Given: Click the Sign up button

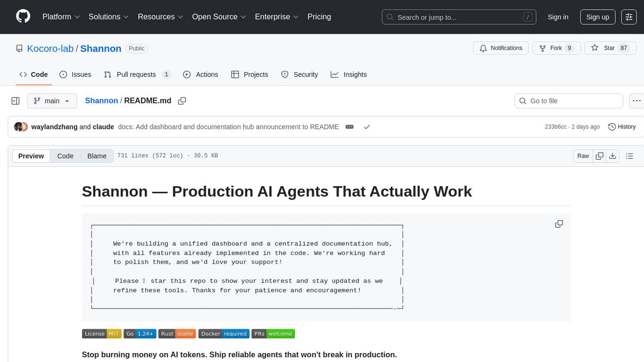Looking at the screenshot, I should coord(598,17).
